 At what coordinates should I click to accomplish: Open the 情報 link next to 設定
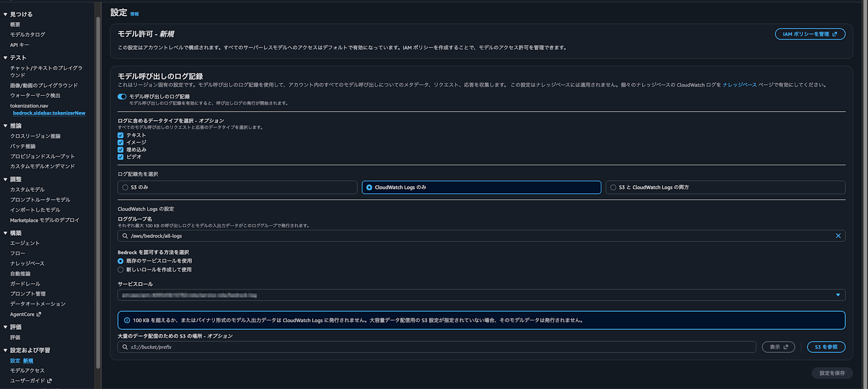pyautogui.click(x=135, y=14)
